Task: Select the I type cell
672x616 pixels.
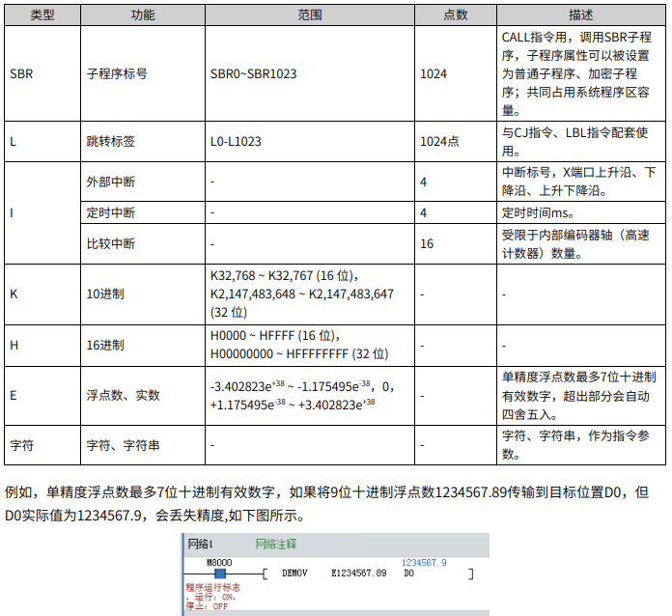Action: point(42,212)
